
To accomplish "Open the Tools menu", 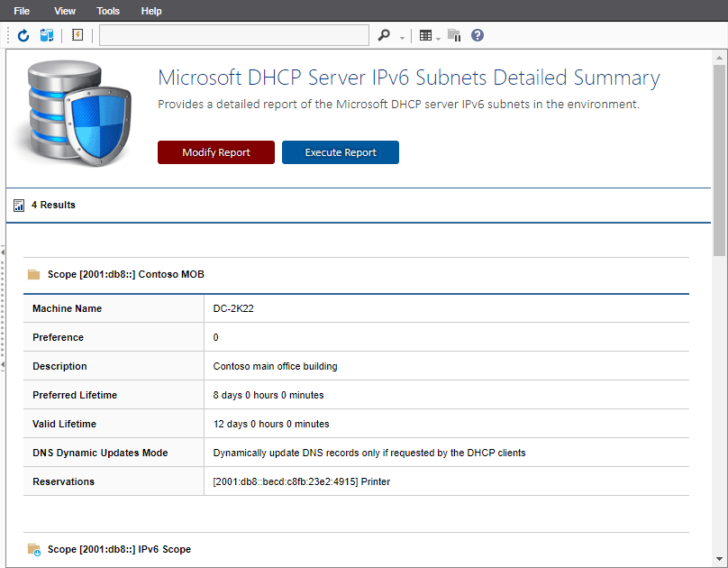I will [108, 11].
